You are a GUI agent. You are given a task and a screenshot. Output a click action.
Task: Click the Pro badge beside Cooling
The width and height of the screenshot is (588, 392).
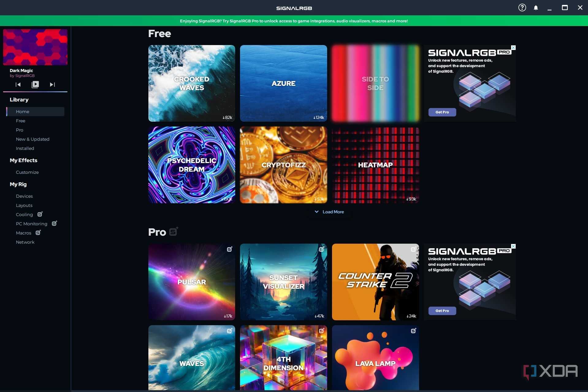click(40, 214)
